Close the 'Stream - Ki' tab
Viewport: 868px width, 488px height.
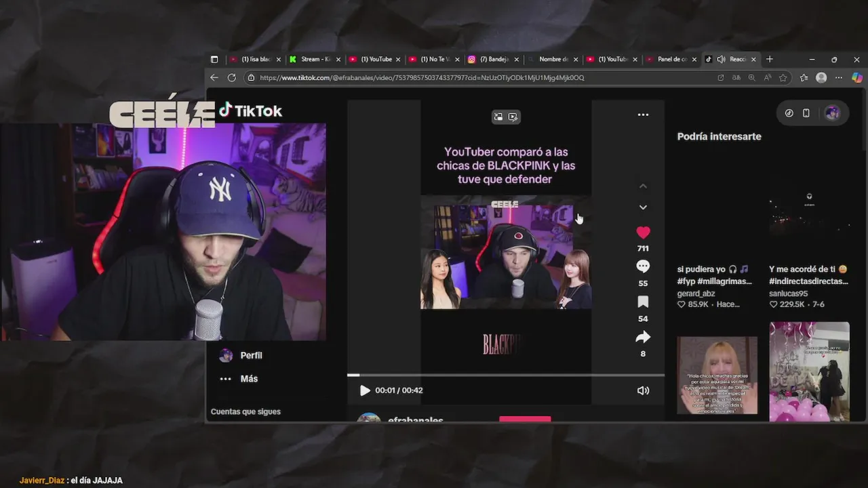pos(338,59)
